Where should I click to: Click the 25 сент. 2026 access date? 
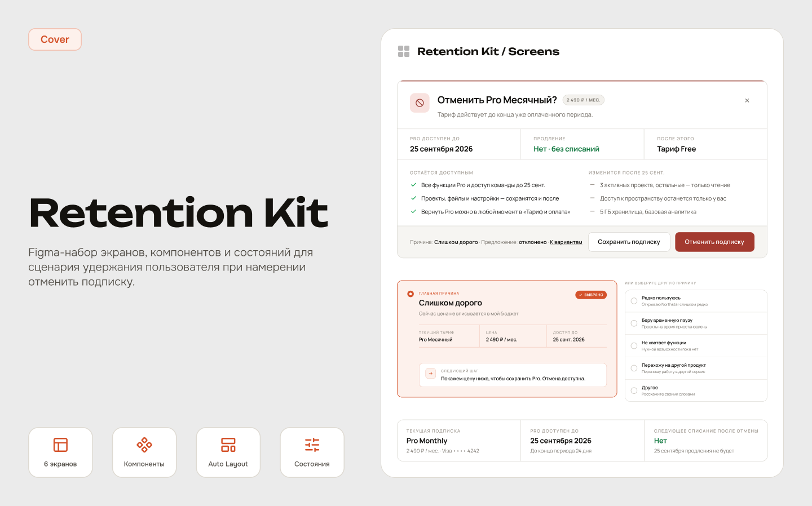coord(568,340)
